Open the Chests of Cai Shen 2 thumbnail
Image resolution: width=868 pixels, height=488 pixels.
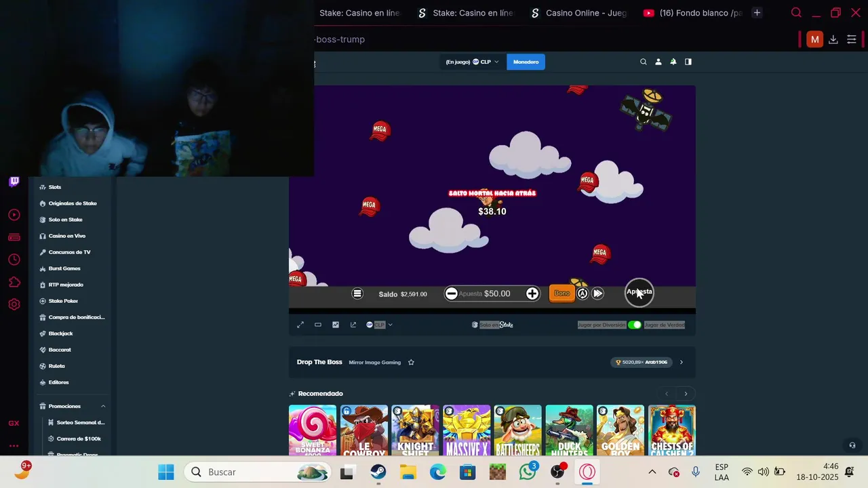[672, 430]
